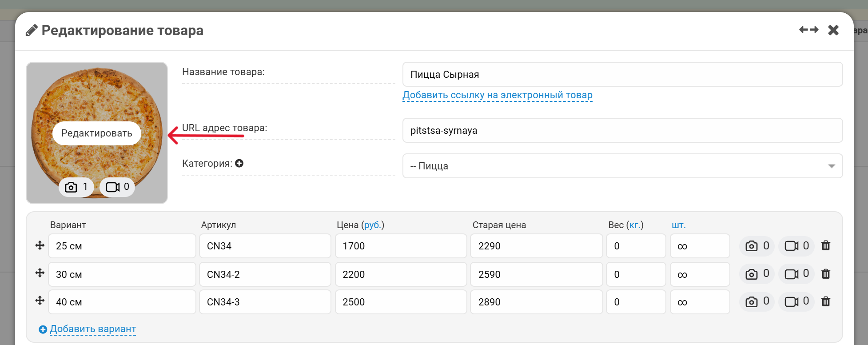The height and width of the screenshot is (345, 868).
Task: Click Добавить вариант link
Action: coord(92,329)
